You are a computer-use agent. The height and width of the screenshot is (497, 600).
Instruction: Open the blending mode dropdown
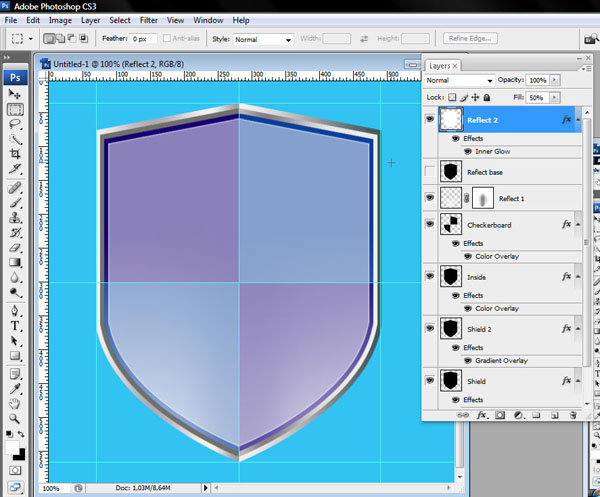click(x=460, y=80)
